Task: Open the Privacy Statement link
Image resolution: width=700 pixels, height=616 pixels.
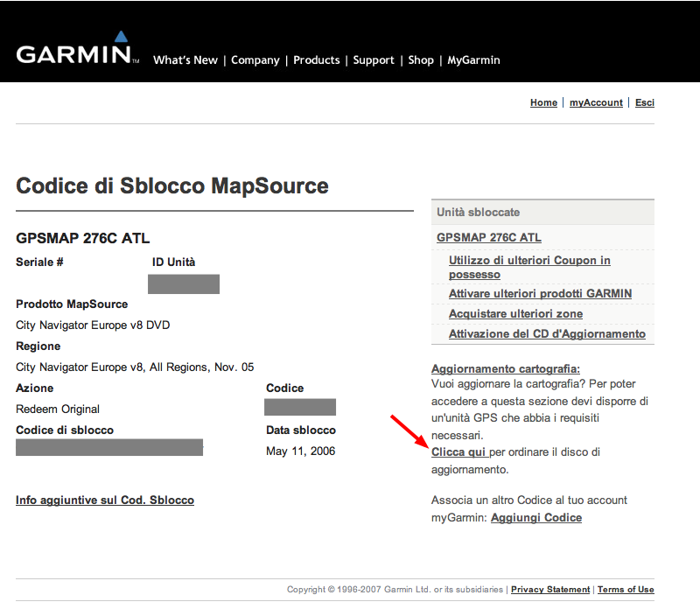Action: [550, 590]
